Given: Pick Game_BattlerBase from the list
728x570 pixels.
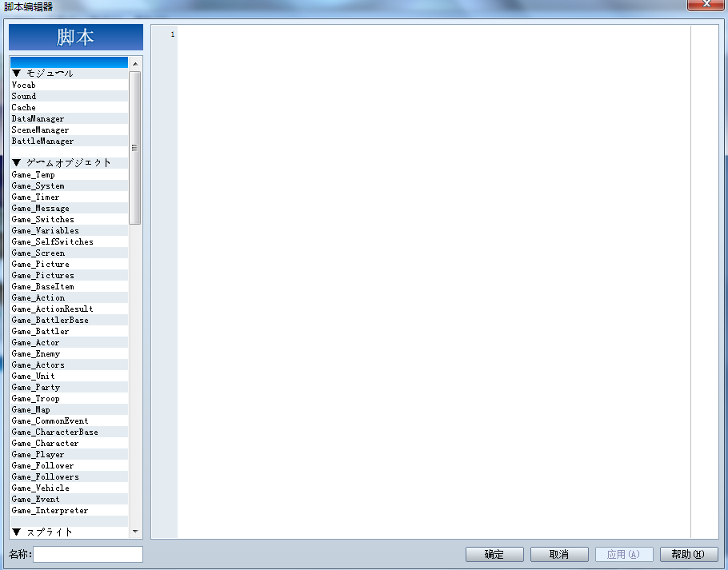Looking at the screenshot, I should tap(50, 320).
